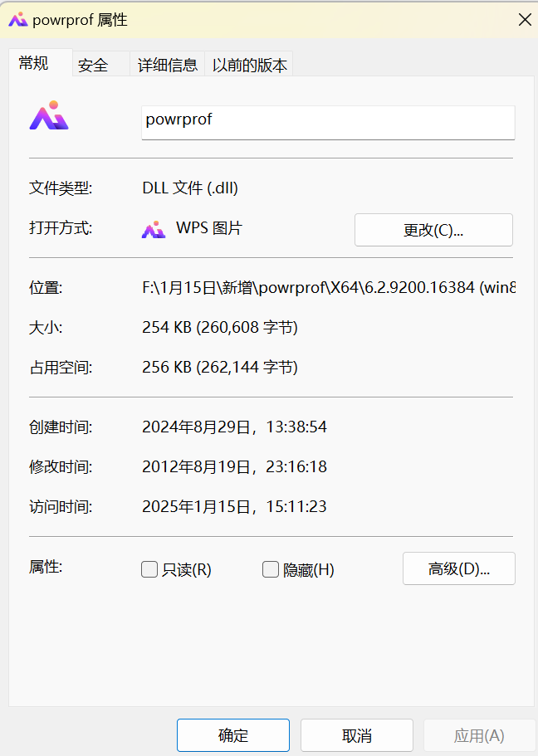Click the 访问时间: label
538x756 pixels.
point(61,507)
